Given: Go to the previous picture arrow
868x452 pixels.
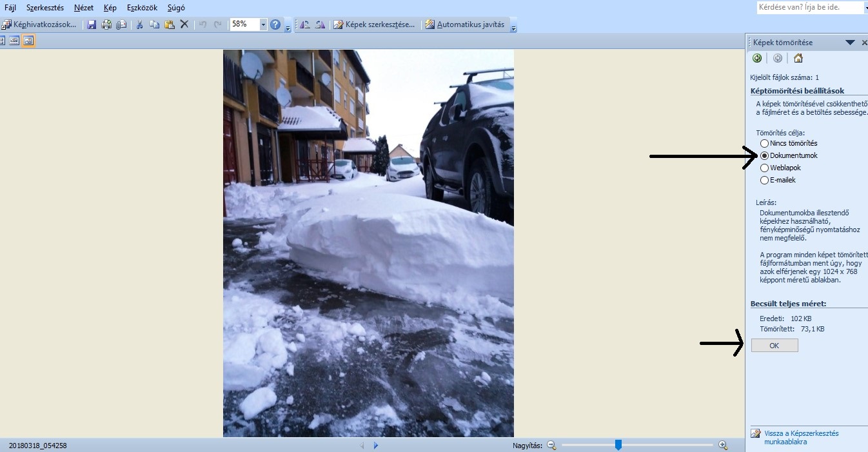Looking at the screenshot, I should click(x=362, y=445).
